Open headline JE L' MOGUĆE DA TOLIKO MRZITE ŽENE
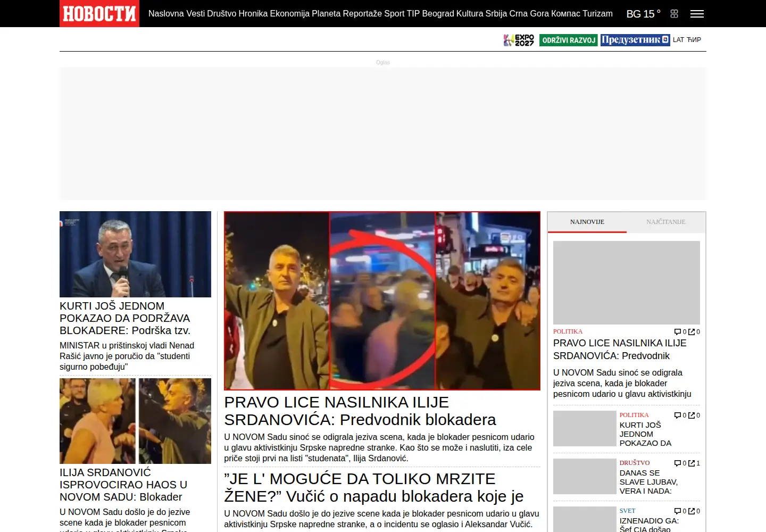 click(374, 487)
